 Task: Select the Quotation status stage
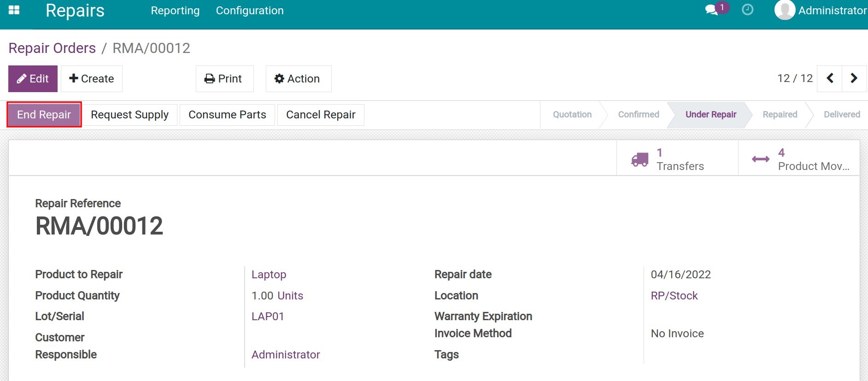coord(572,115)
